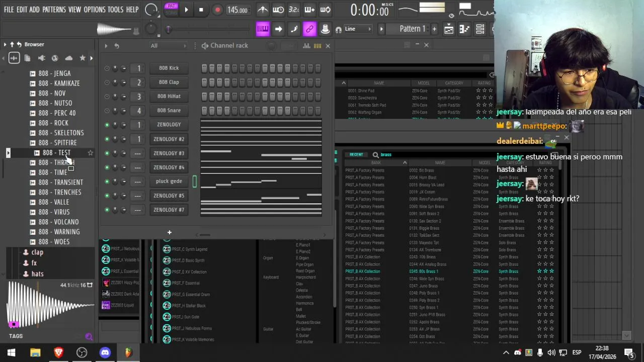
Task: Click the Stop button in transport bar
Action: (201, 10)
